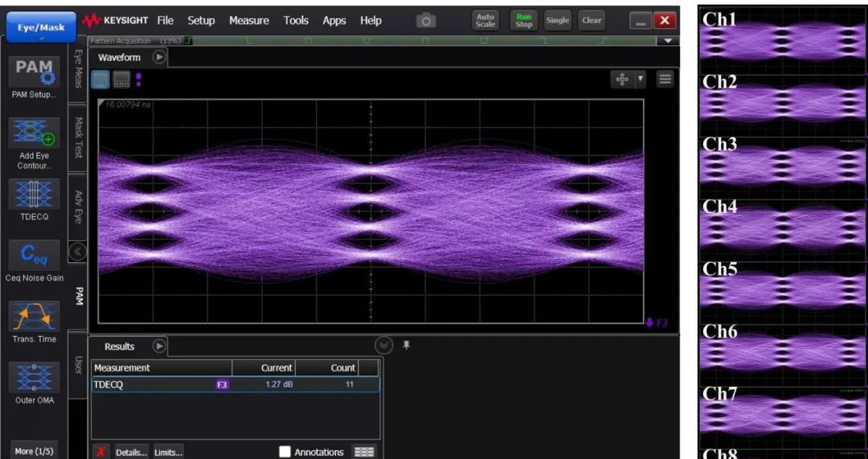The width and height of the screenshot is (868, 459).
Task: Switch to the User side tab
Action: (78, 364)
